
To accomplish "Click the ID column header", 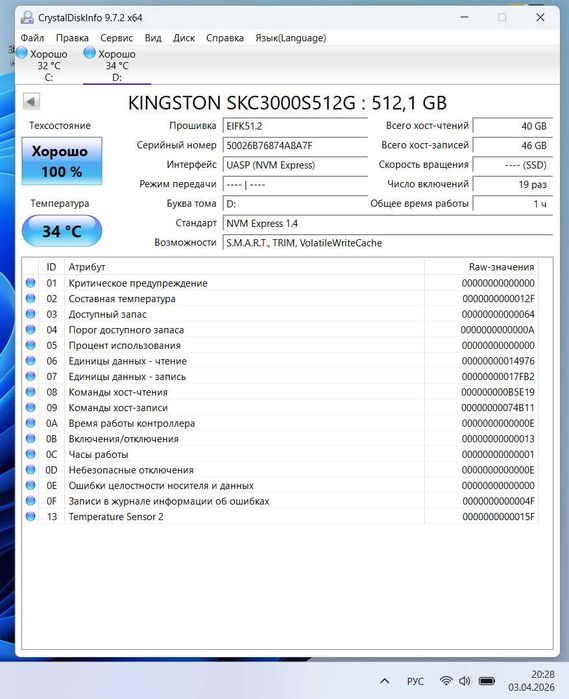I will tap(51, 267).
